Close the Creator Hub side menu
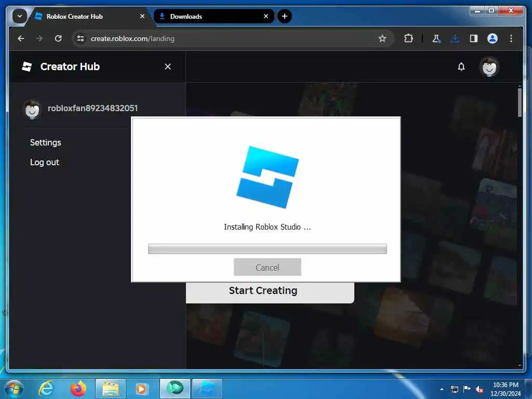 [168, 66]
